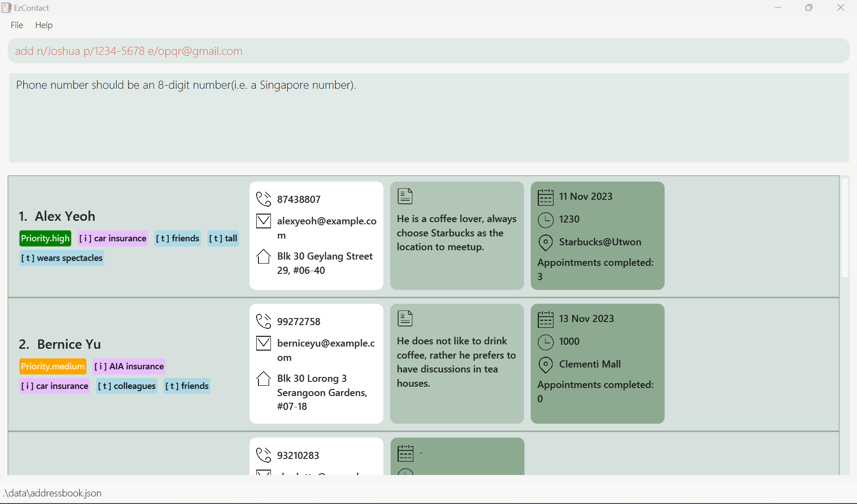This screenshot has width=857, height=504.
Task: Select the Bernice Yu contact name
Action: point(69,344)
